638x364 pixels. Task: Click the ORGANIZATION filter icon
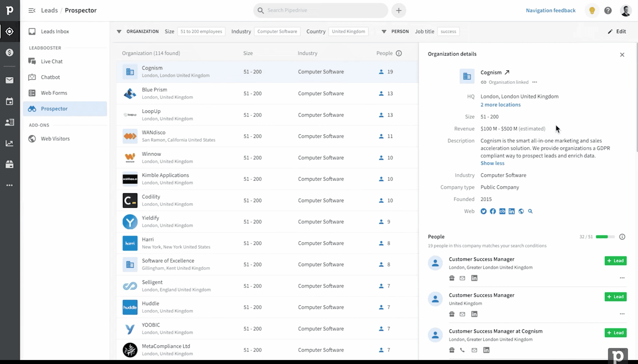click(x=119, y=31)
